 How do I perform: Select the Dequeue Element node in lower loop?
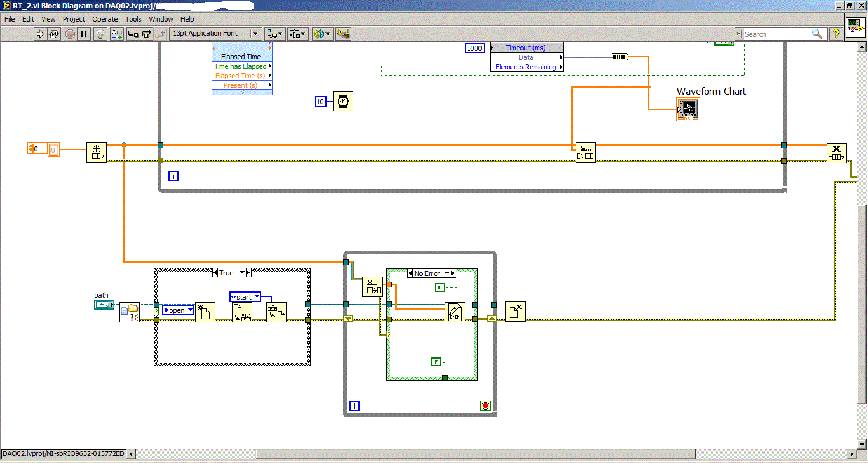[x=372, y=287]
